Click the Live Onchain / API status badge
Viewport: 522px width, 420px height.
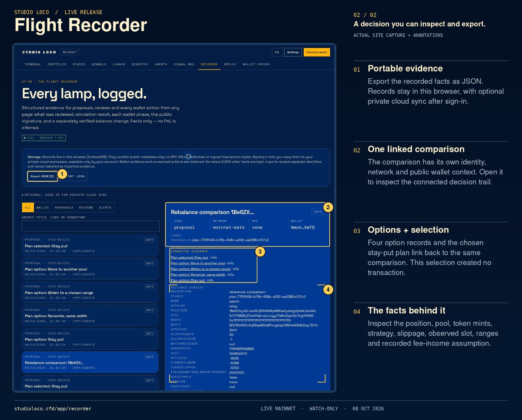coord(44,138)
